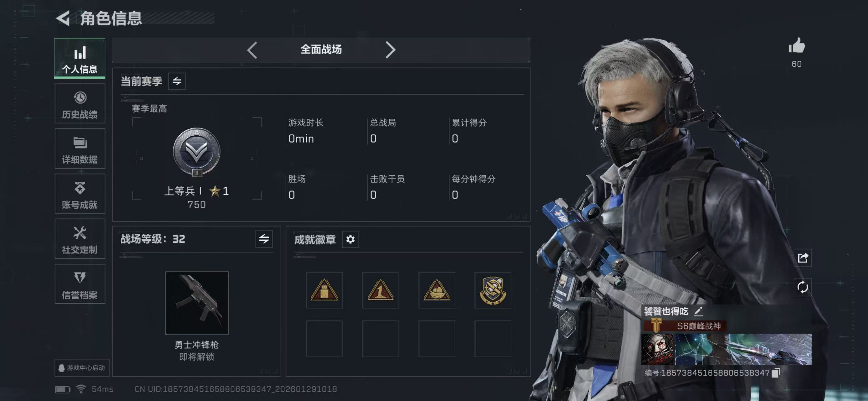Image resolution: width=868 pixels, height=401 pixels.
Task: Open the 账号成就 section
Action: coord(80,194)
